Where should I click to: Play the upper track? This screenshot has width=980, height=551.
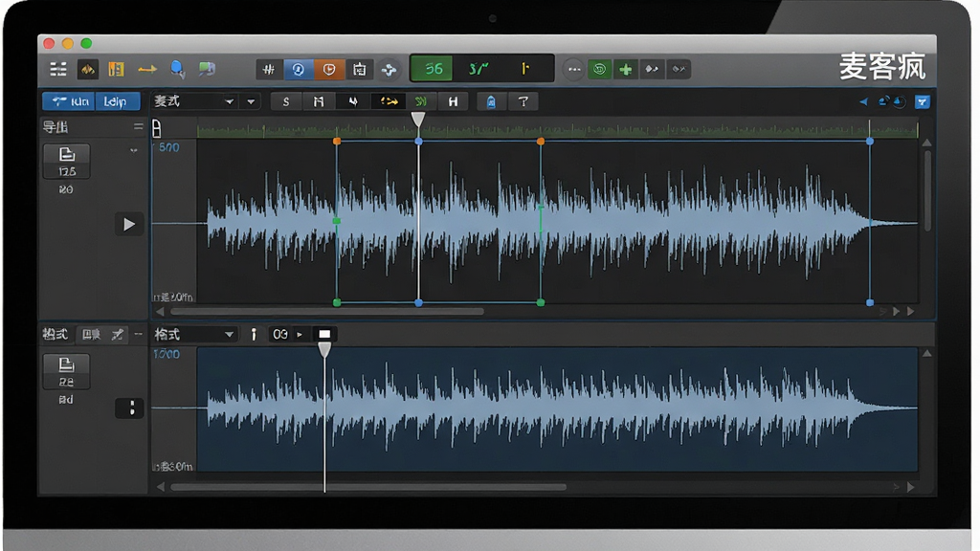tap(129, 224)
